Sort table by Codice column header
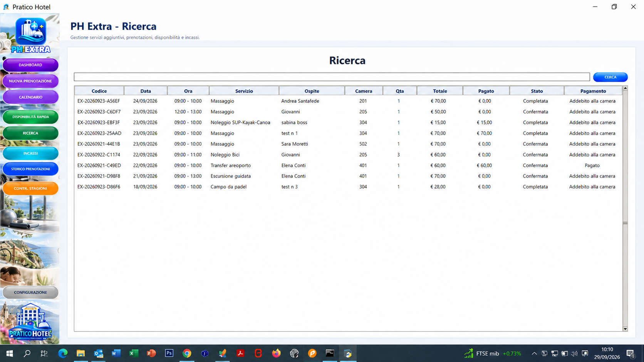This screenshot has width=644, height=362. click(x=99, y=91)
